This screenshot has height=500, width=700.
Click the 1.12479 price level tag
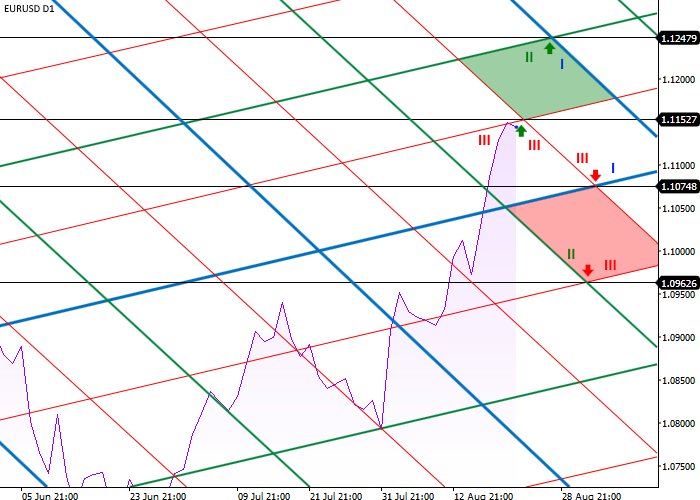(x=679, y=38)
